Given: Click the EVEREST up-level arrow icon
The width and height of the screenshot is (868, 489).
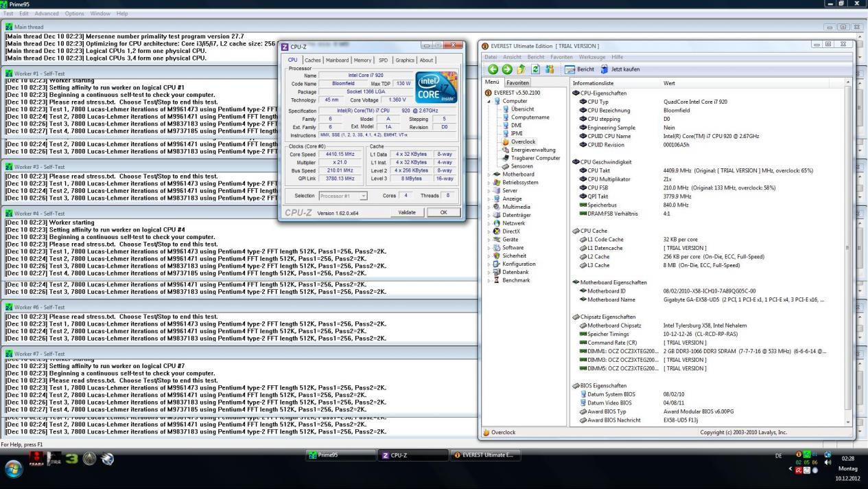Looking at the screenshot, I should click(521, 69).
